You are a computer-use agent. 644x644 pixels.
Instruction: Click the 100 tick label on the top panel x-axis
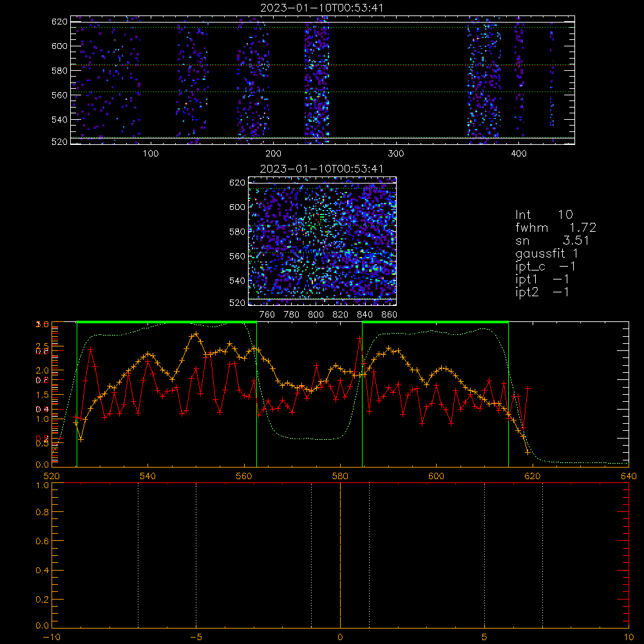tap(151, 154)
